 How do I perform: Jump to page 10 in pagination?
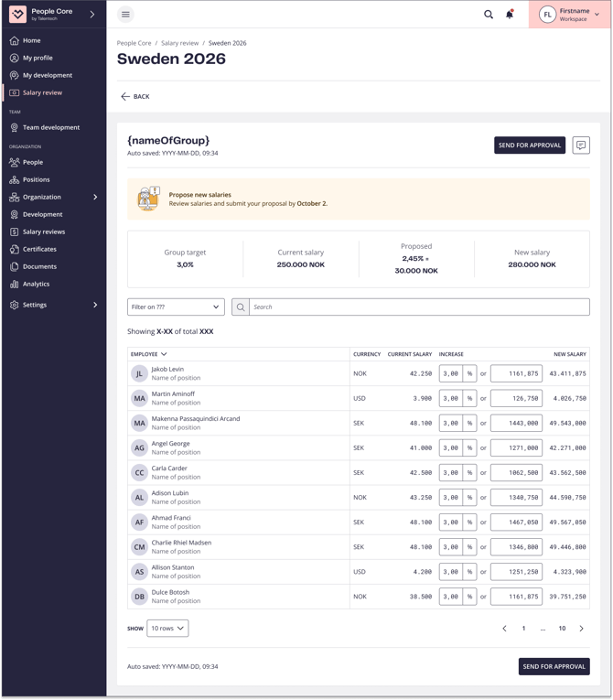click(562, 628)
